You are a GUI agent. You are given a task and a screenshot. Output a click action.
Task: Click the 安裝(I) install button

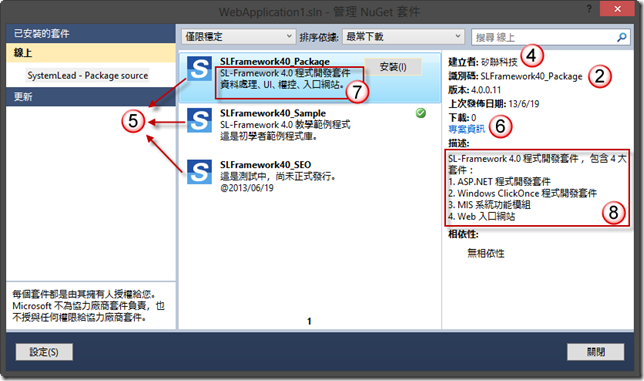[393, 67]
